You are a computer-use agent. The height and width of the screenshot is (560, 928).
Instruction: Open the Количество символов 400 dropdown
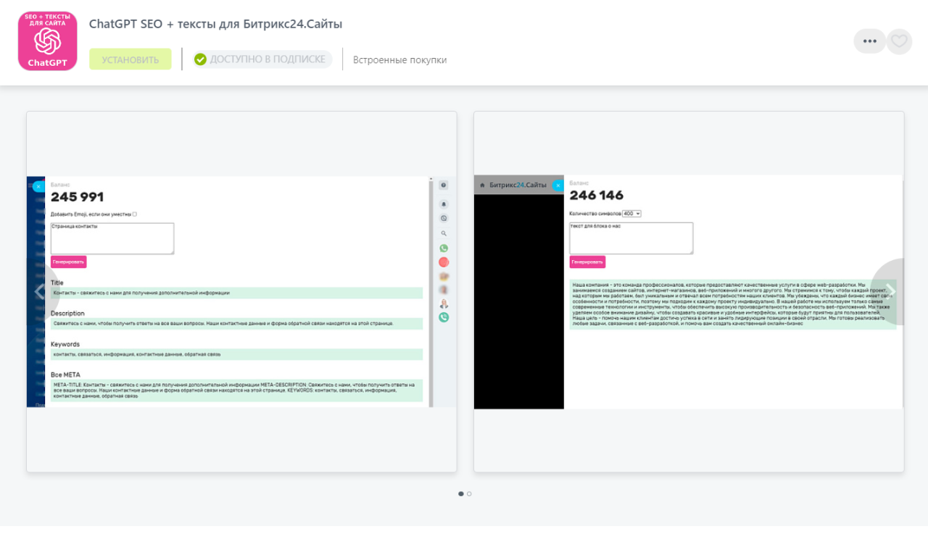[631, 214]
